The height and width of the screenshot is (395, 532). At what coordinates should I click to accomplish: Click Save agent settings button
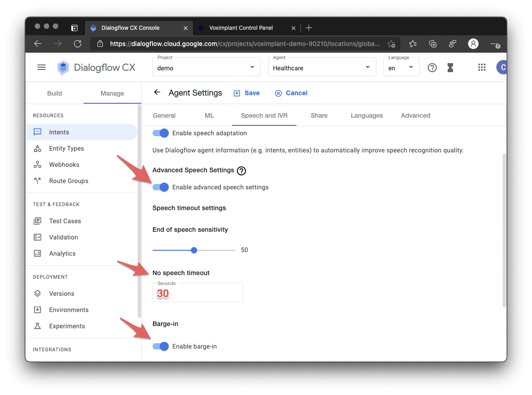[247, 93]
